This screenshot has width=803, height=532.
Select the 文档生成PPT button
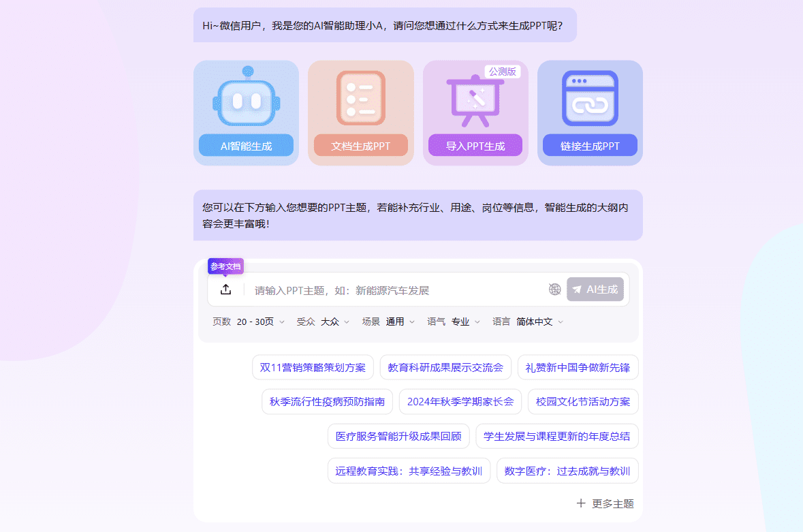[361, 145]
